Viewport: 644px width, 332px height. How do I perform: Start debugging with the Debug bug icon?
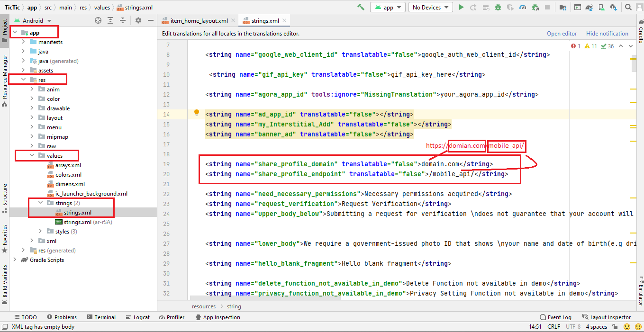click(498, 7)
